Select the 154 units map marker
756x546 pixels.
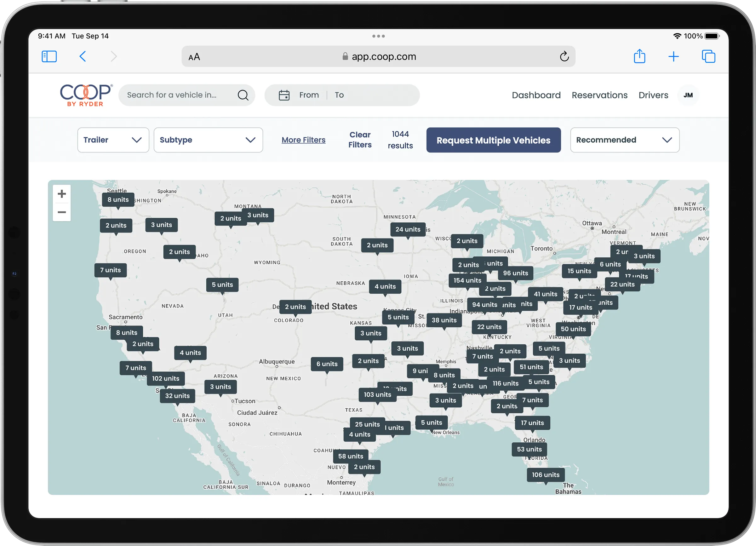[x=467, y=280]
